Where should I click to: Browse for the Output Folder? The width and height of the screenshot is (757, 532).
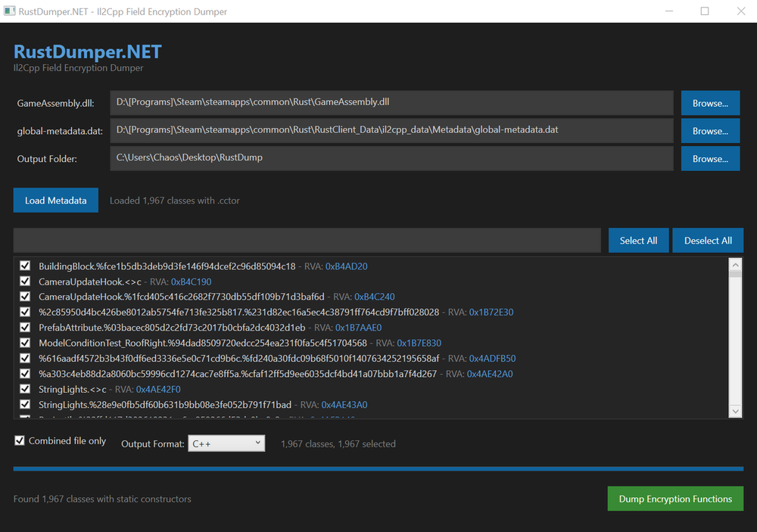[709, 159]
